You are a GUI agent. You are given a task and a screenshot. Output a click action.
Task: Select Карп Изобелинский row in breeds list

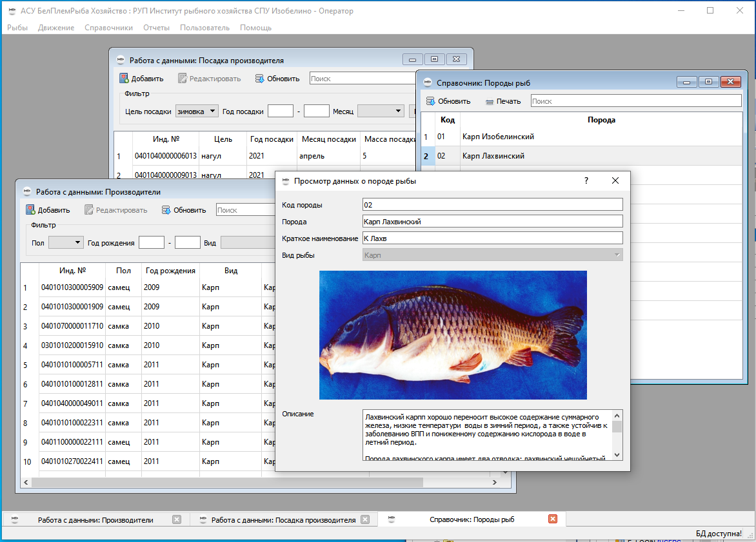(498, 137)
